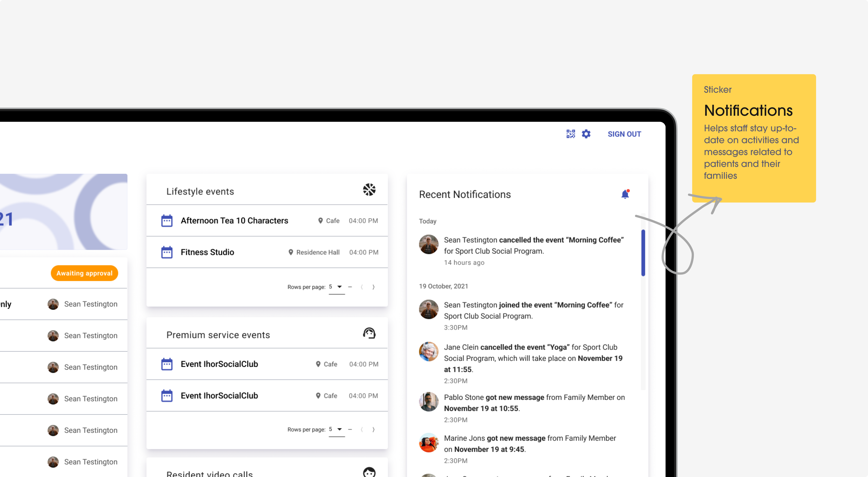Image resolution: width=868 pixels, height=477 pixels.
Task: Open settings via the gear icon
Action: tap(586, 134)
